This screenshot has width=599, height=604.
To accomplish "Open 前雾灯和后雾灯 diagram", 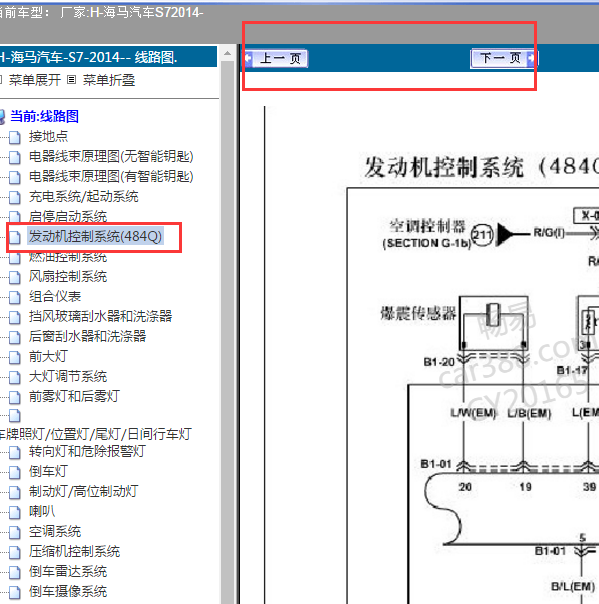I will pyautogui.click(x=74, y=396).
